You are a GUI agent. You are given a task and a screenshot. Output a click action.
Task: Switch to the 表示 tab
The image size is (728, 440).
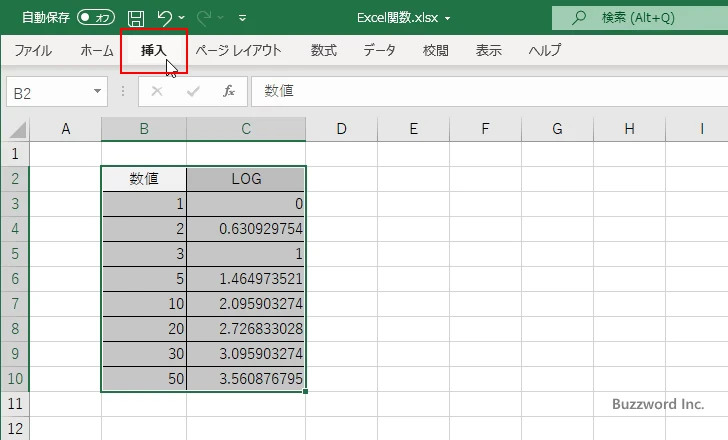point(488,50)
